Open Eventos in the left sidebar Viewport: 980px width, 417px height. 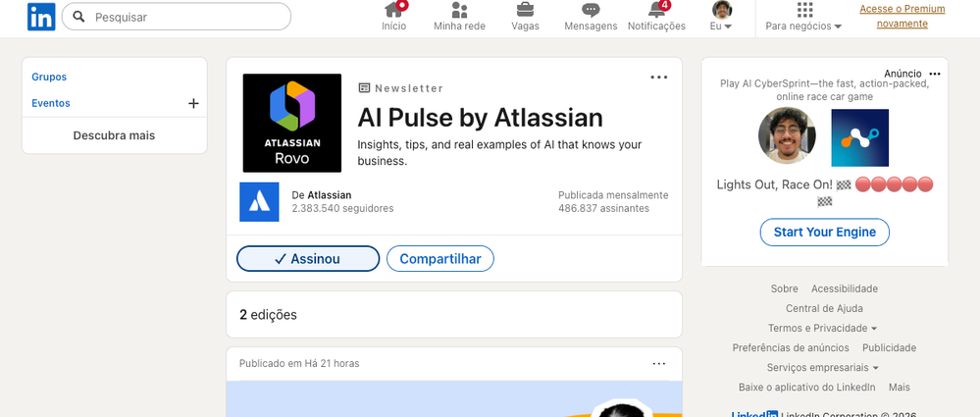[x=51, y=103]
